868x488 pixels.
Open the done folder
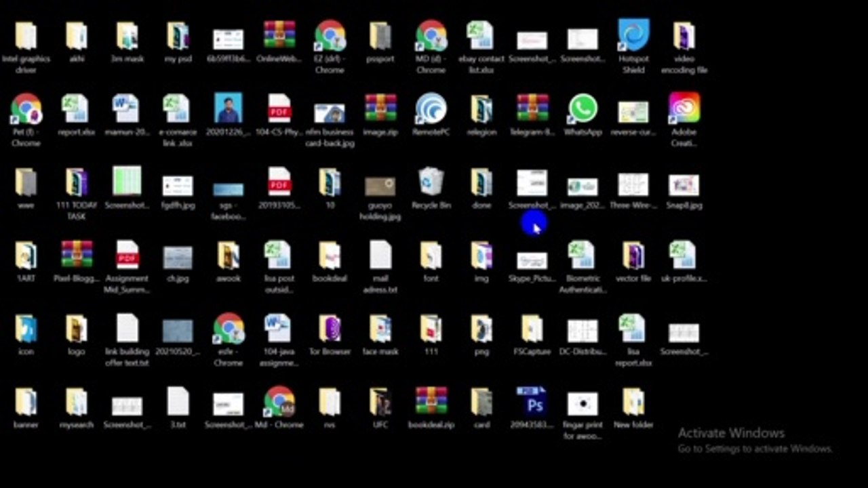(x=481, y=182)
